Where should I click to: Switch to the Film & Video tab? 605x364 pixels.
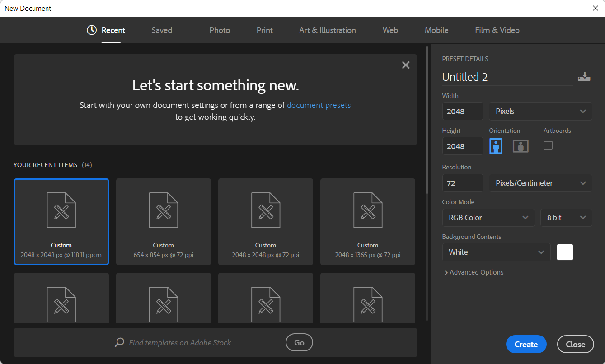pyautogui.click(x=497, y=30)
